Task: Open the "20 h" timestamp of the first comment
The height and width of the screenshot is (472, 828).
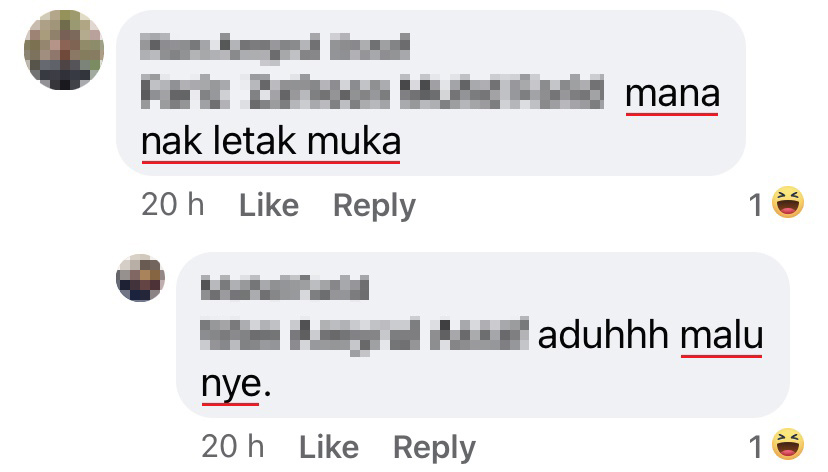Action: [173, 204]
